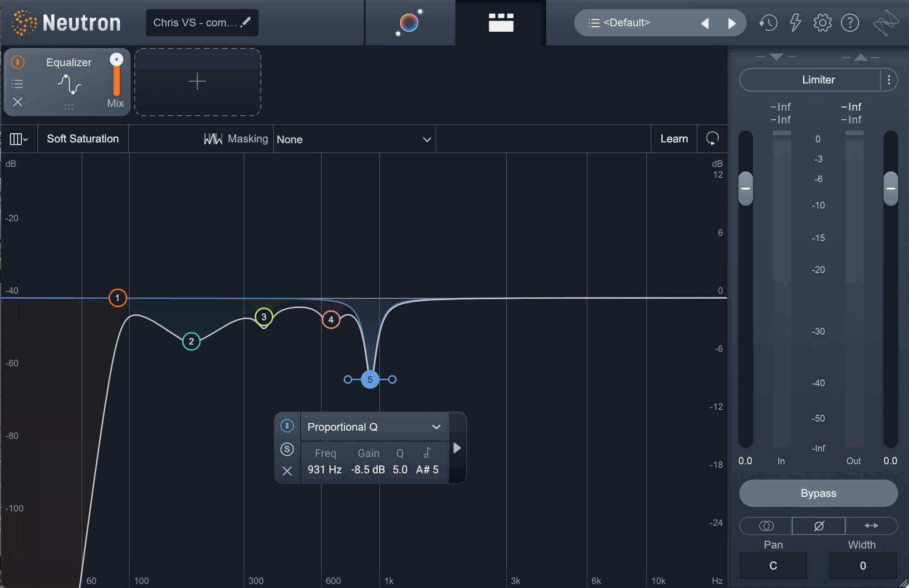Click the note icon in band panel
909x588 pixels.
coord(427,452)
